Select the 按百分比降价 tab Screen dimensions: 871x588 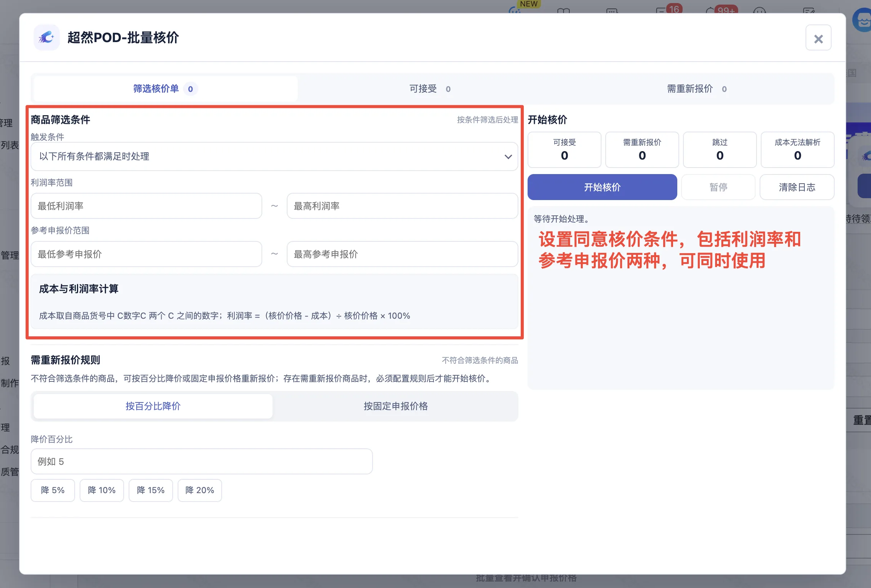(x=153, y=406)
